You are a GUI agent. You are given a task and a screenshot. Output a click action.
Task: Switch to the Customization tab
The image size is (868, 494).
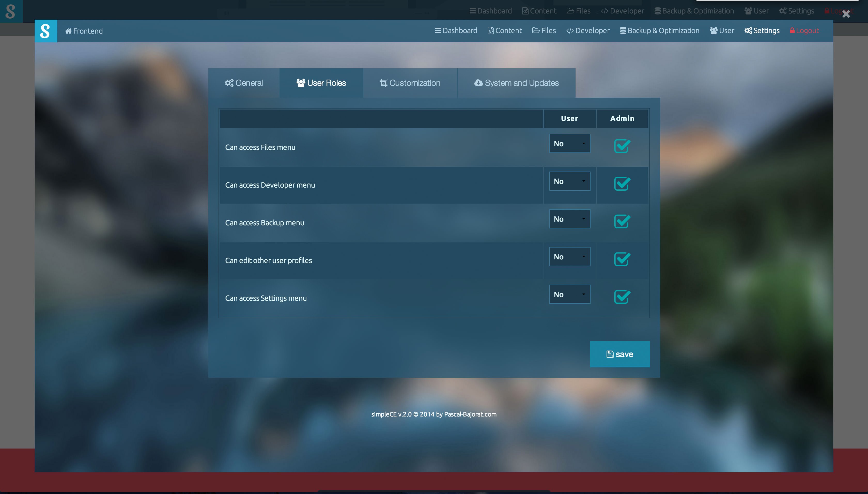pos(410,83)
